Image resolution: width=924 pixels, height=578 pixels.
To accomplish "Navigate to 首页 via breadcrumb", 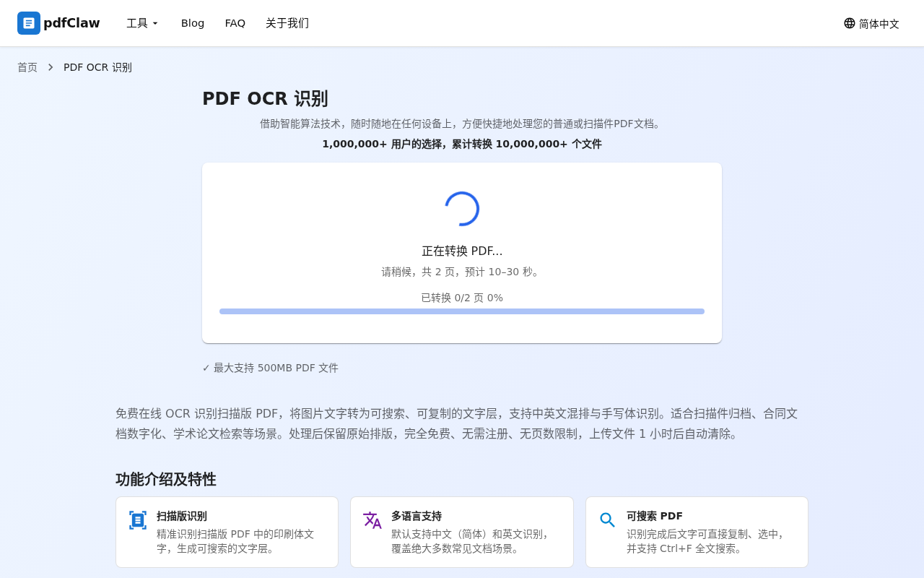I will [27, 66].
